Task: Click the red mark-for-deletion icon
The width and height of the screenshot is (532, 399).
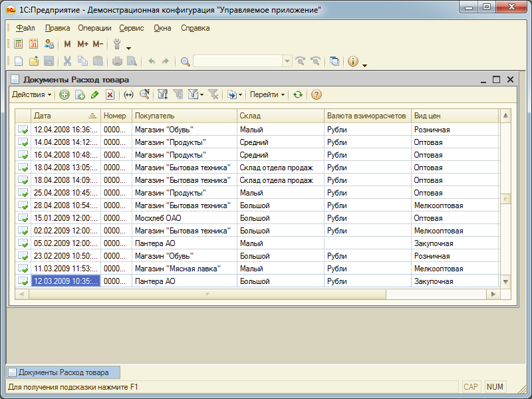Action: tap(110, 95)
